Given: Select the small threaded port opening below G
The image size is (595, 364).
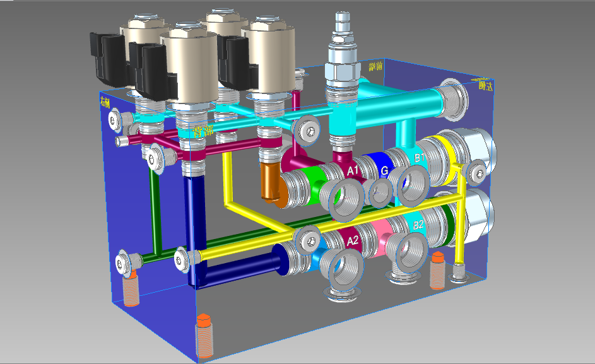Looking at the screenshot, I should pyautogui.click(x=380, y=193).
